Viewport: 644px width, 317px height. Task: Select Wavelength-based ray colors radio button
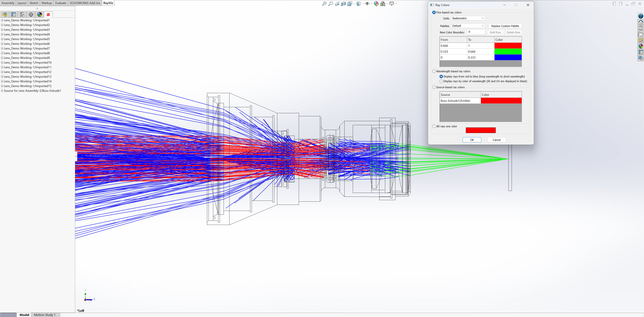pyautogui.click(x=434, y=71)
